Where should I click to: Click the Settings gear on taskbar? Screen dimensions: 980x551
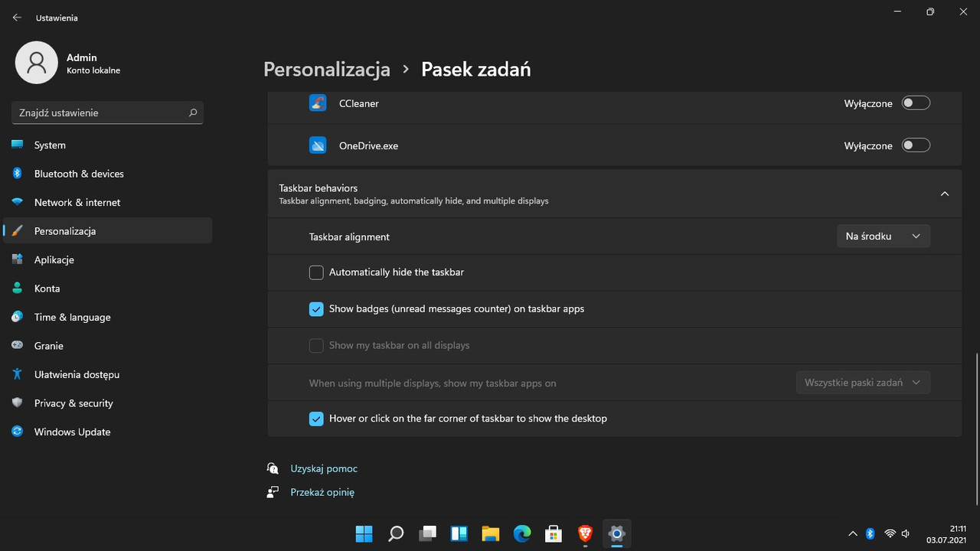pos(616,533)
